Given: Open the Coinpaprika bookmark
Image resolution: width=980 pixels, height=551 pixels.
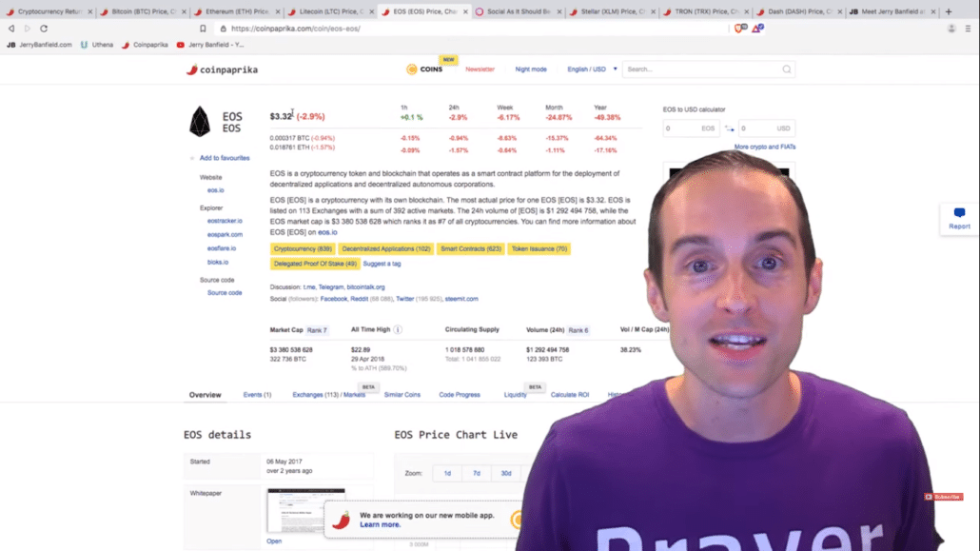Looking at the screenshot, I should (x=145, y=45).
